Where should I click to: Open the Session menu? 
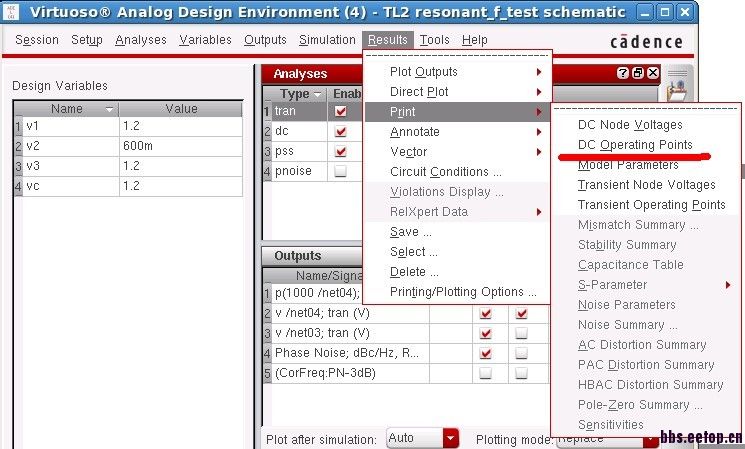[x=37, y=40]
